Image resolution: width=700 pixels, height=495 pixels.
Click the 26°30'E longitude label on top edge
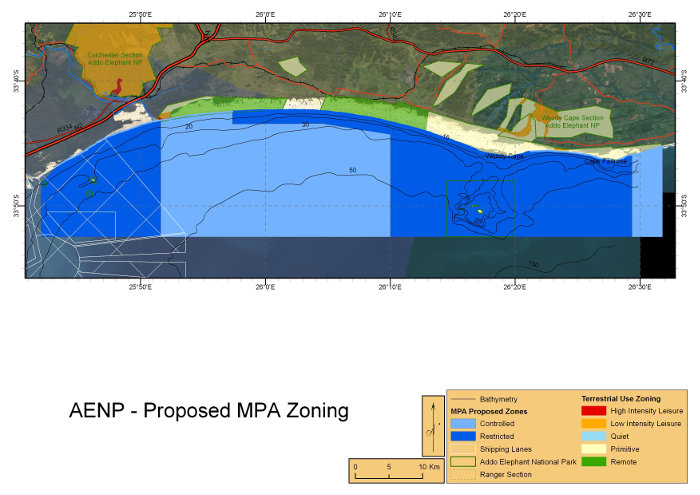click(640, 15)
